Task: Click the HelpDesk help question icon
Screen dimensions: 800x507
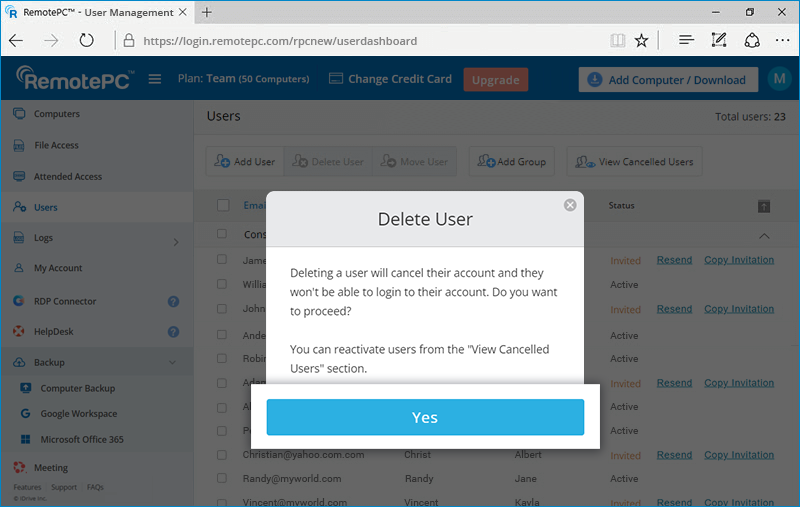Action: click(x=173, y=332)
